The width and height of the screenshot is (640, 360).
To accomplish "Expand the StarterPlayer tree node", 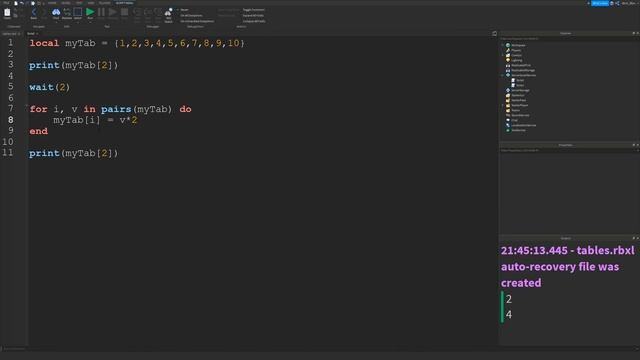I will (x=503, y=105).
